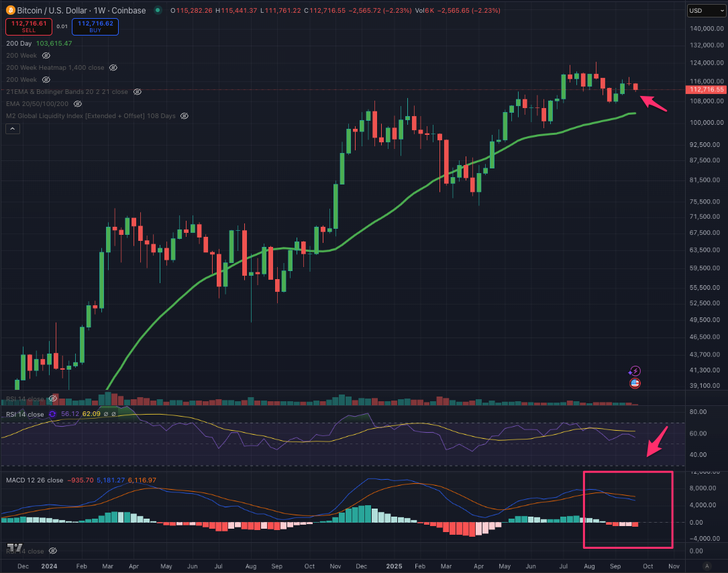Click the open price value O 115,282.26
The image size is (728, 573).
[191, 10]
